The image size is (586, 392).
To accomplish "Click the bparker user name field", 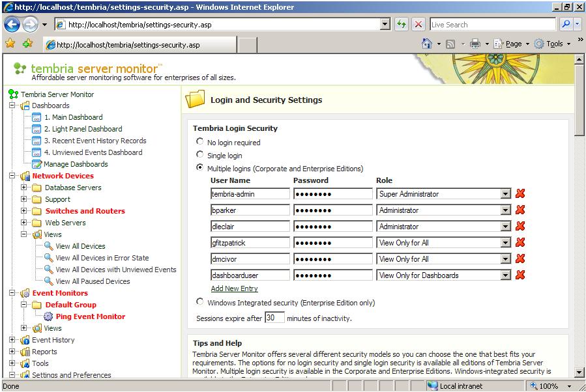I will tap(250, 210).
